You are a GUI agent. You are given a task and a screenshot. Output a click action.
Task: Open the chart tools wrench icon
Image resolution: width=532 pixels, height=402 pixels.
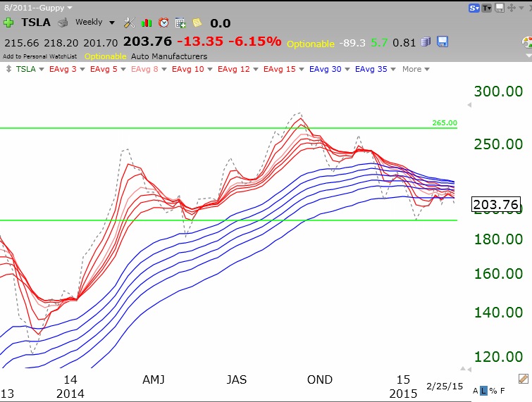tap(129, 23)
